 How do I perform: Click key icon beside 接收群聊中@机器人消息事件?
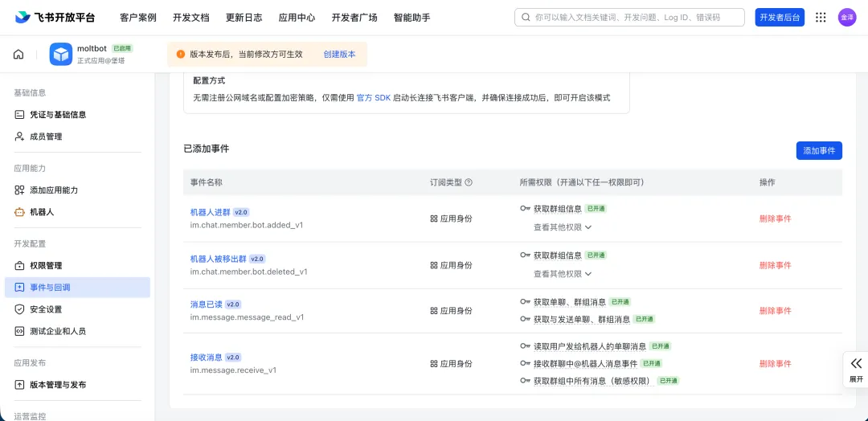point(526,363)
